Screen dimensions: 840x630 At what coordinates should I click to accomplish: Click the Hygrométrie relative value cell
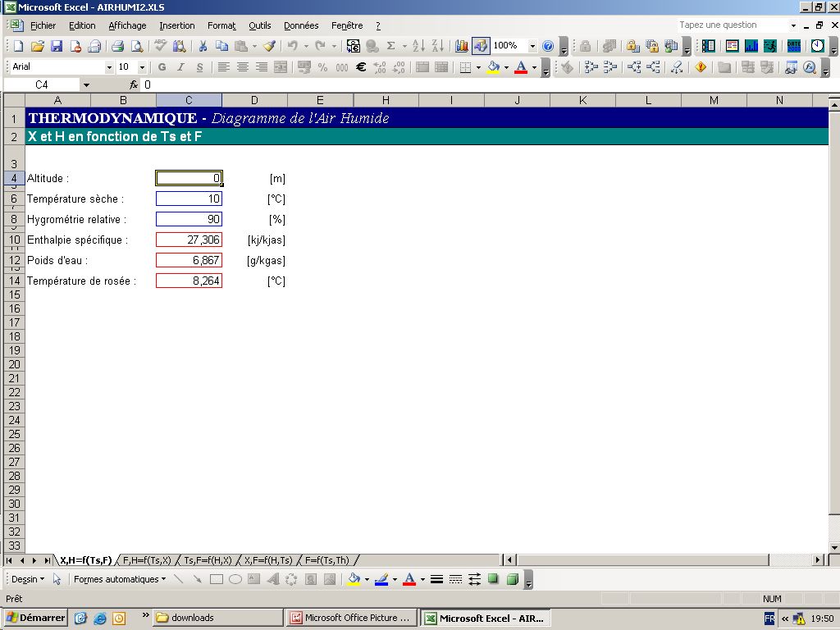189,219
